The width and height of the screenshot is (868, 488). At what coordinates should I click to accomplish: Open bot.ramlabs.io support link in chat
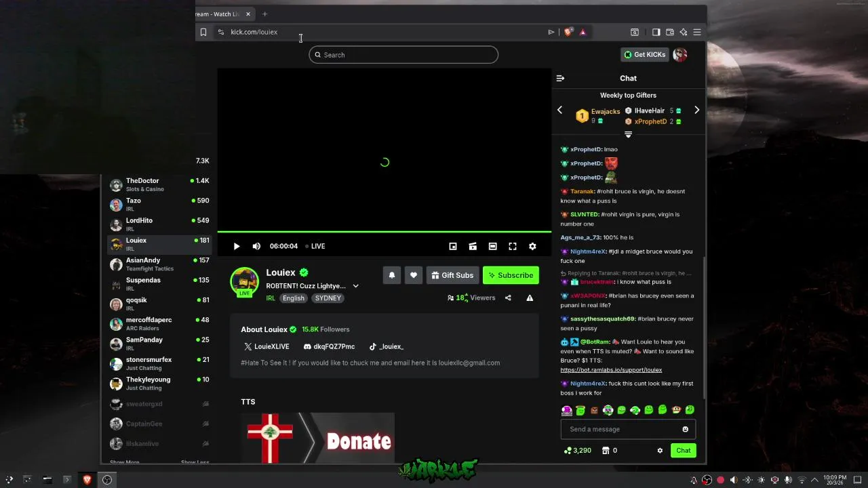tap(611, 370)
